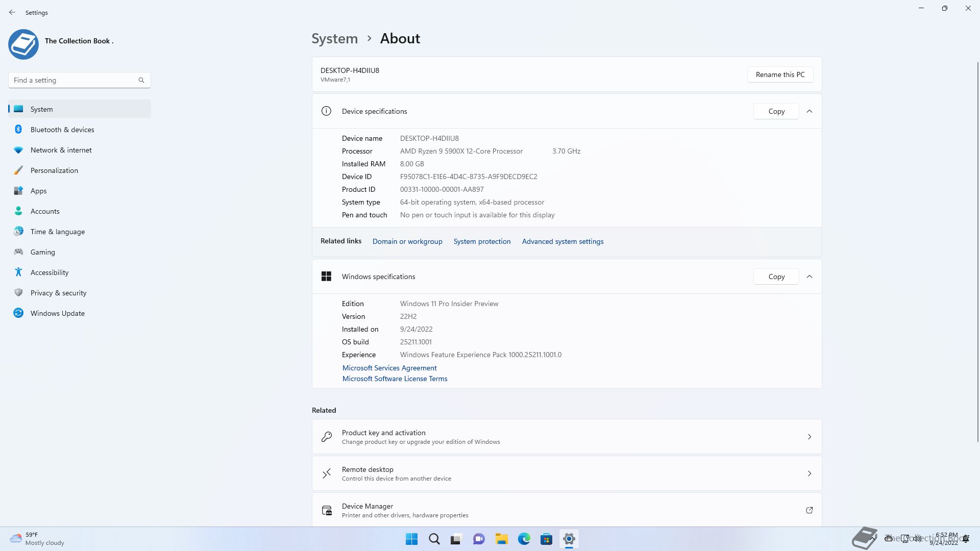The width and height of the screenshot is (980, 551).
Task: Open Microsoft Edge on taskbar
Action: click(524, 539)
